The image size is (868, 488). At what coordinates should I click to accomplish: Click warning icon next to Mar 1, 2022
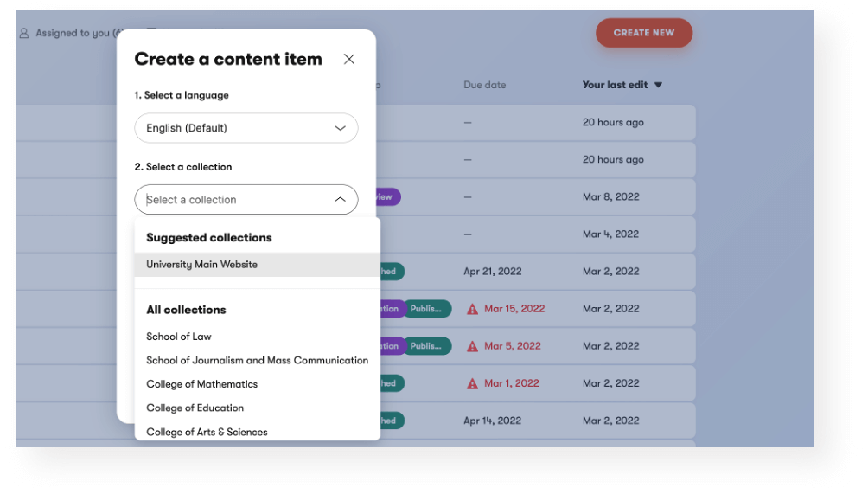pyautogui.click(x=472, y=383)
